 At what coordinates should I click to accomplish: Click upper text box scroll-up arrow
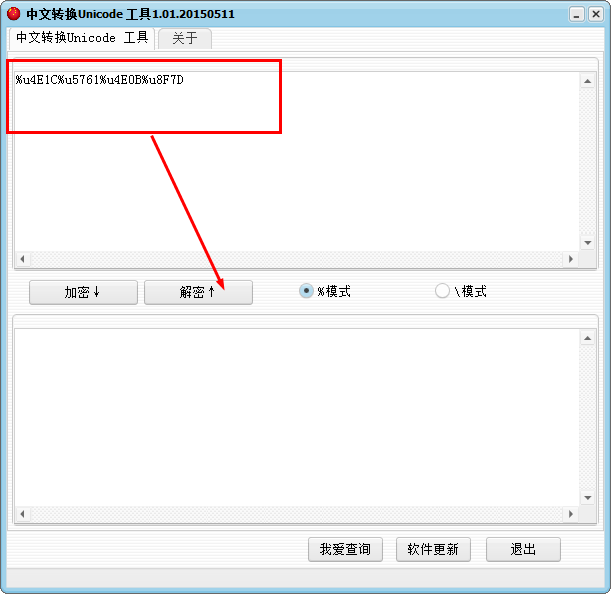point(588,81)
